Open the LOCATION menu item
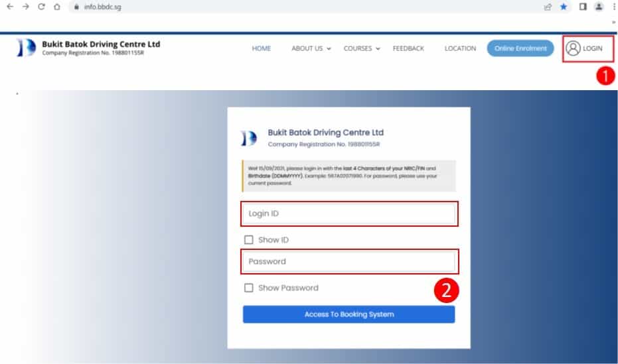The width and height of the screenshot is (618, 364). point(460,48)
